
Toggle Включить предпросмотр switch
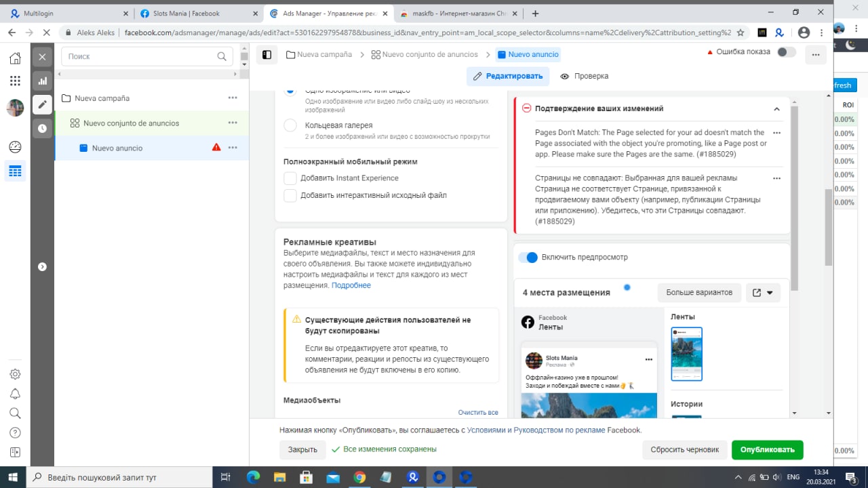click(x=528, y=258)
